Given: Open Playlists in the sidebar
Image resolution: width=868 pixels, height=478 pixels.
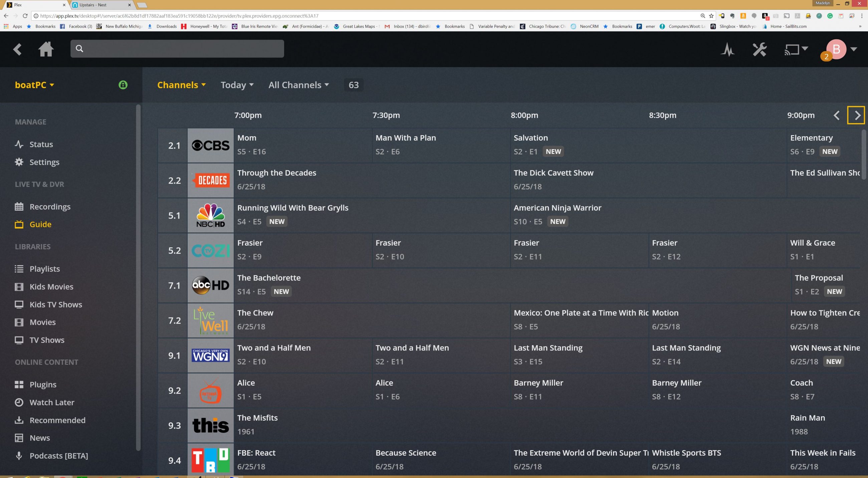Looking at the screenshot, I should [44, 269].
